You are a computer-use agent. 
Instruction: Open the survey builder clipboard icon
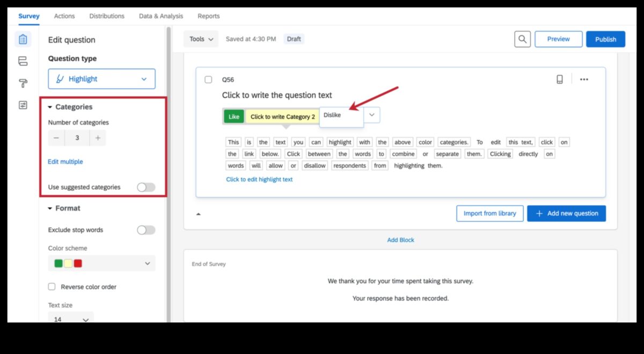[x=23, y=39]
